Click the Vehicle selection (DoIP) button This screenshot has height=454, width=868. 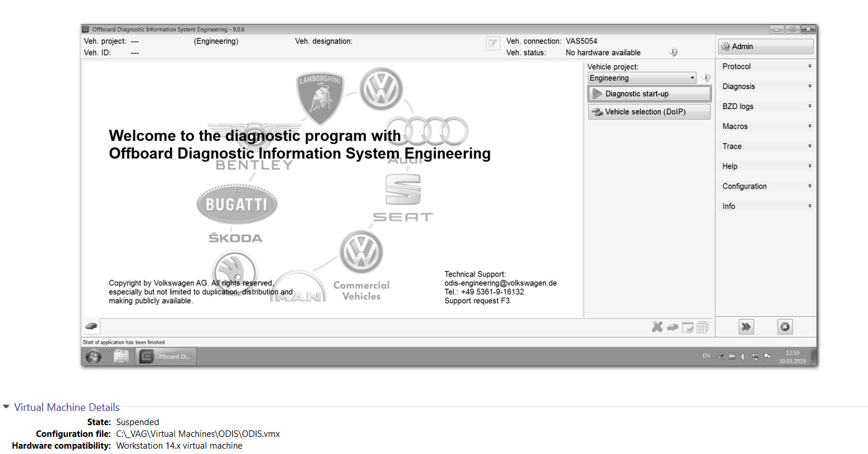point(649,111)
